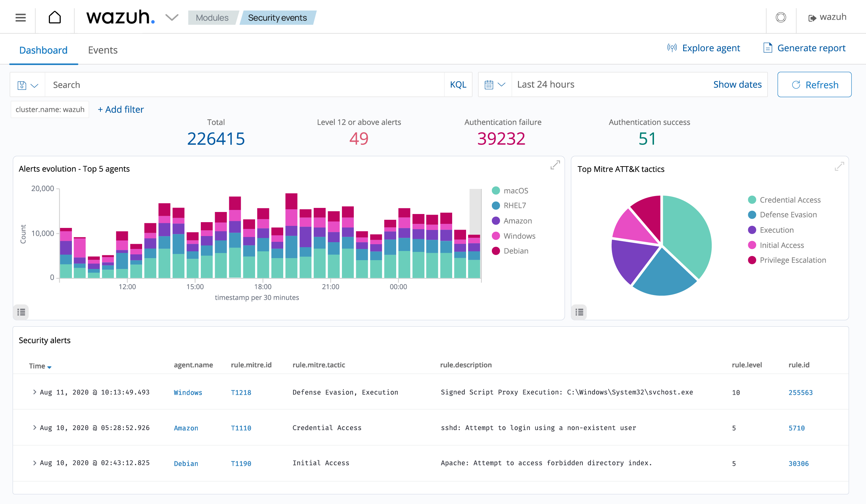866x504 pixels.
Task: Select the Security events breadcrumb
Action: pyautogui.click(x=277, y=18)
